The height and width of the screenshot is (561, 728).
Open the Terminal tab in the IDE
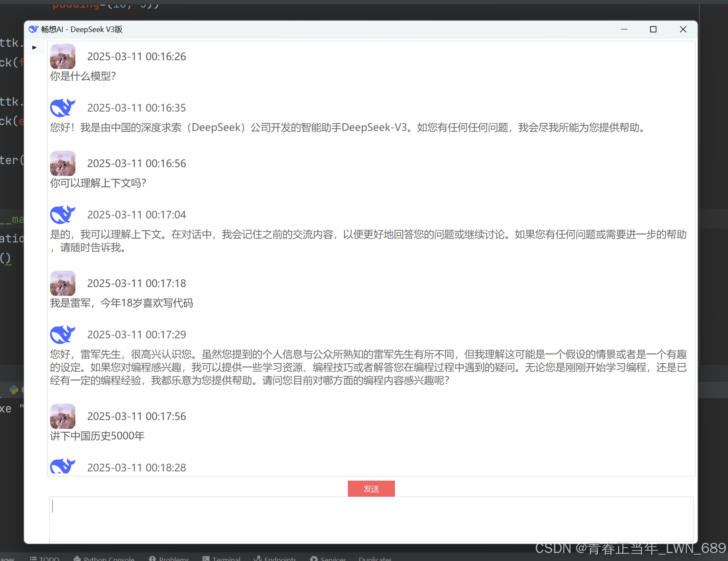221,558
